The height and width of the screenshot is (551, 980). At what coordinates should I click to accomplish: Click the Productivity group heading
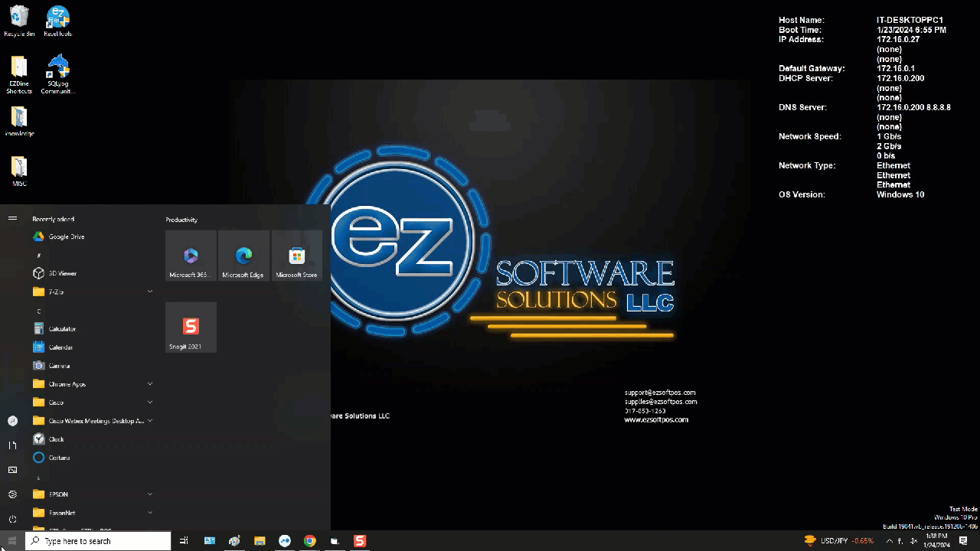181,220
